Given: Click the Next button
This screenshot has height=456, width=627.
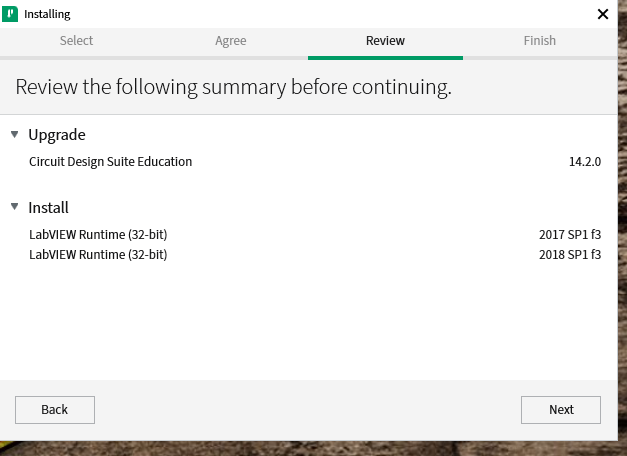Looking at the screenshot, I should click(x=561, y=410).
